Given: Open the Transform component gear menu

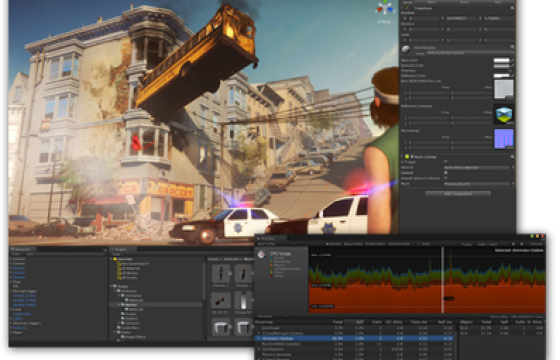Looking at the screenshot, I should (512, 8).
